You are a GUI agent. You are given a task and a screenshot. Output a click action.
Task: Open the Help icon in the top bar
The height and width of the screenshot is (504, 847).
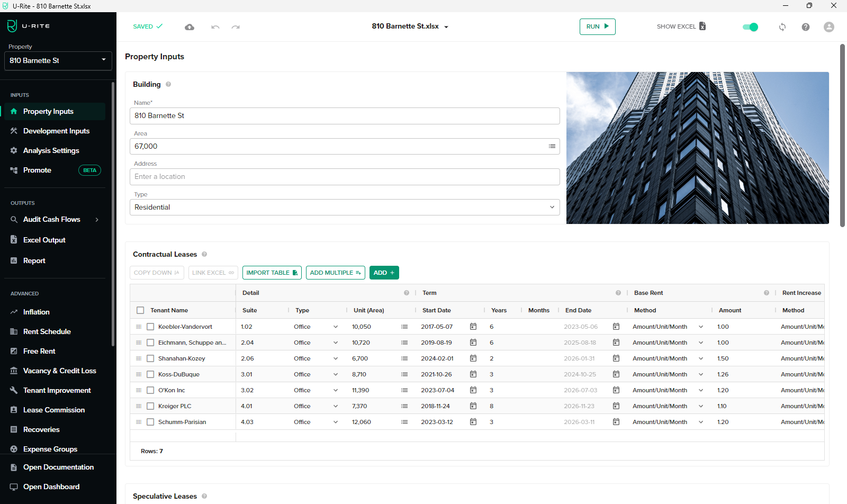(x=805, y=26)
